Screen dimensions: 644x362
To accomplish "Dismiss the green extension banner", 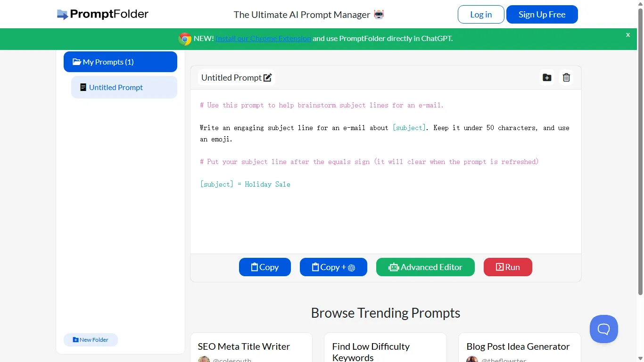I will [x=627, y=34].
